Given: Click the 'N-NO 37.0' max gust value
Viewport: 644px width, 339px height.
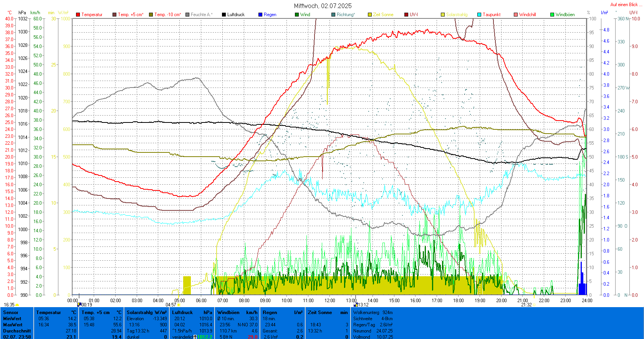Looking at the screenshot, I should [x=248, y=325].
